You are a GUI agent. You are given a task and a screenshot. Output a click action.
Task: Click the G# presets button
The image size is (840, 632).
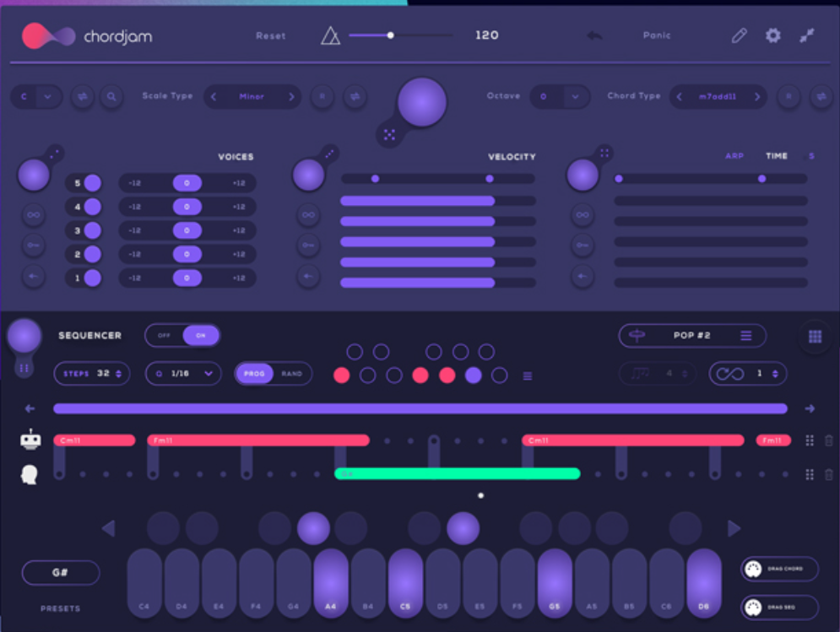tap(61, 573)
